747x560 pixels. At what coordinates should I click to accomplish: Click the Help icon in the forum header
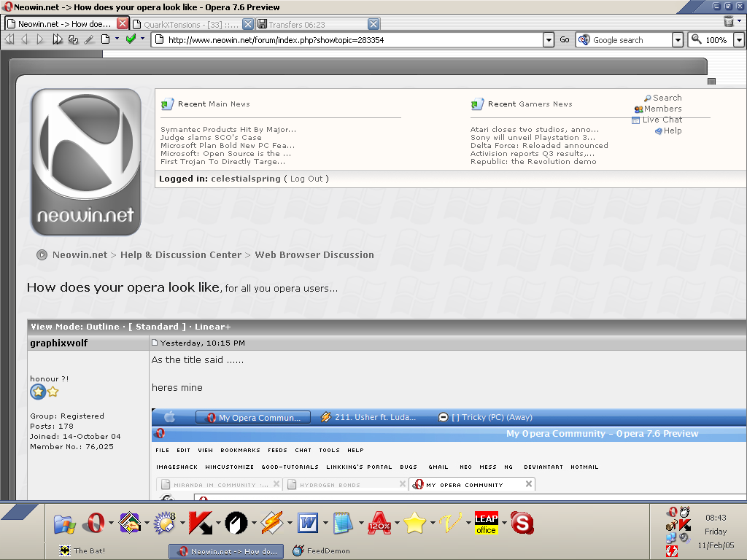pyautogui.click(x=659, y=131)
